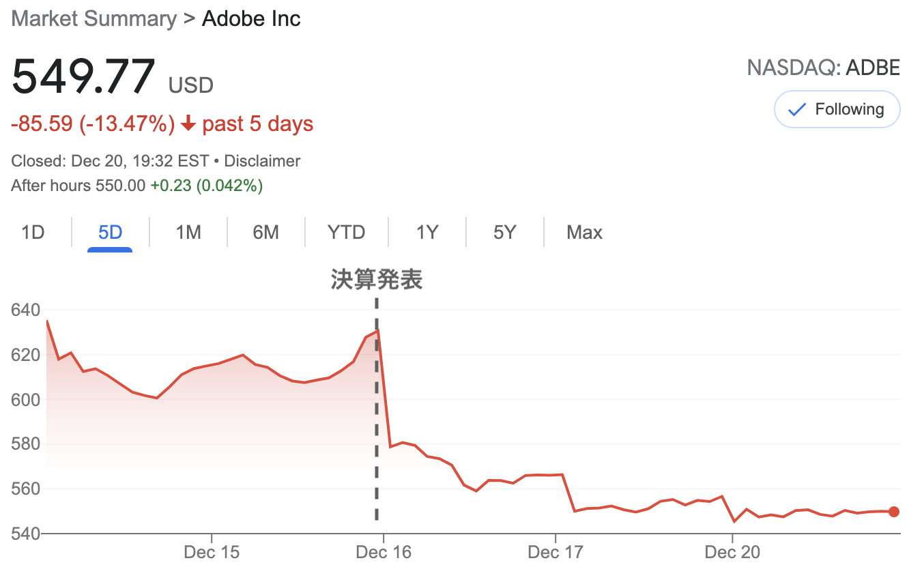Click the Market Summary breadcrumb
Screen dimensions: 924x565
coord(94,18)
